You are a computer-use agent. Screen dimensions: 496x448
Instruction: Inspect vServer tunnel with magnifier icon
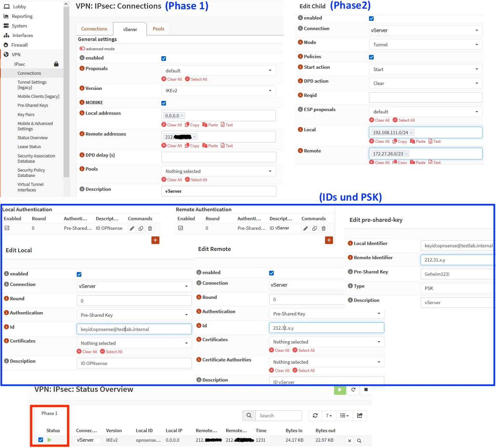tap(359, 441)
